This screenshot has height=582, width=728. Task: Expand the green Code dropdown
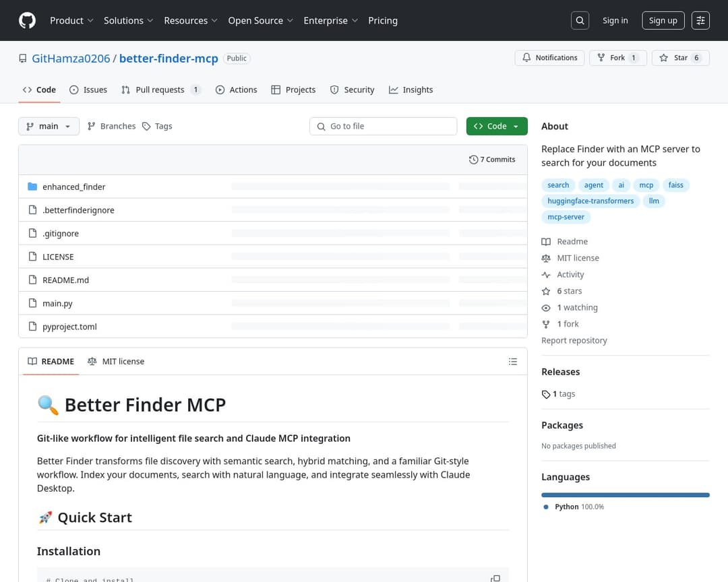(497, 126)
